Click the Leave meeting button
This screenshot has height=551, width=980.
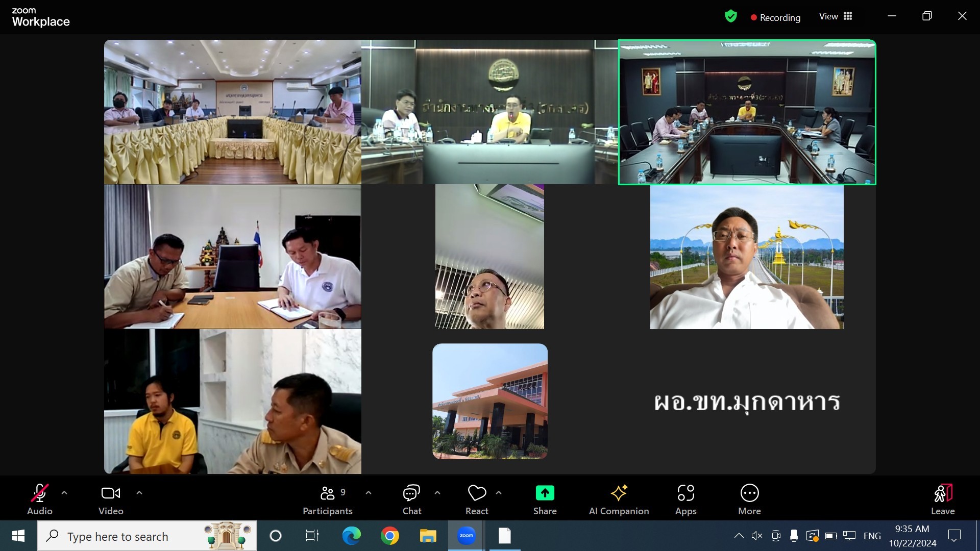pyautogui.click(x=942, y=499)
